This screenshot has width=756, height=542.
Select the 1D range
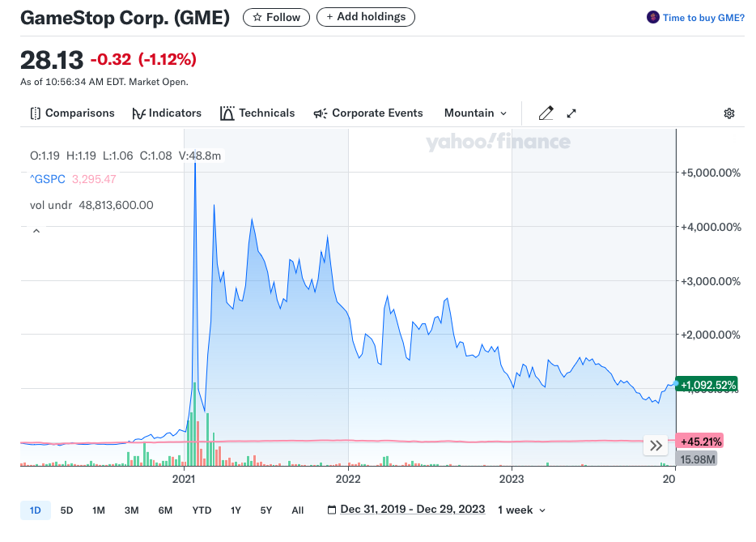point(35,510)
